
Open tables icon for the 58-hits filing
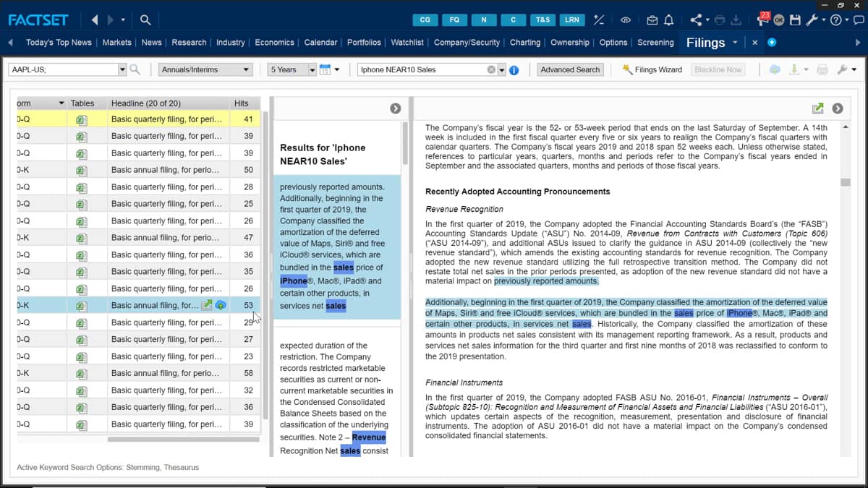[x=82, y=373]
